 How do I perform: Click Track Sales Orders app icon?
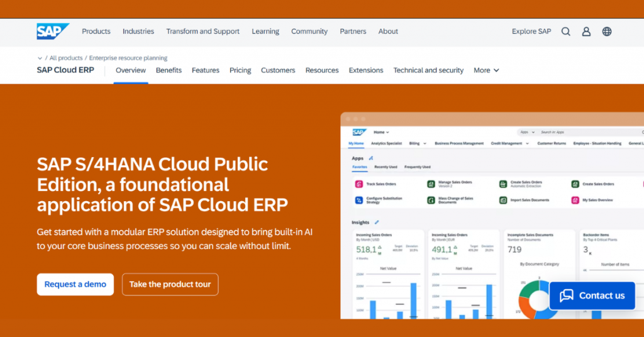(x=359, y=184)
